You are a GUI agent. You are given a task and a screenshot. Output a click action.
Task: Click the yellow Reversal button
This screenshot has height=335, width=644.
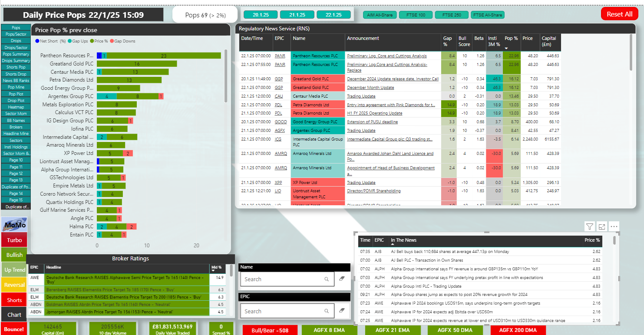14,285
